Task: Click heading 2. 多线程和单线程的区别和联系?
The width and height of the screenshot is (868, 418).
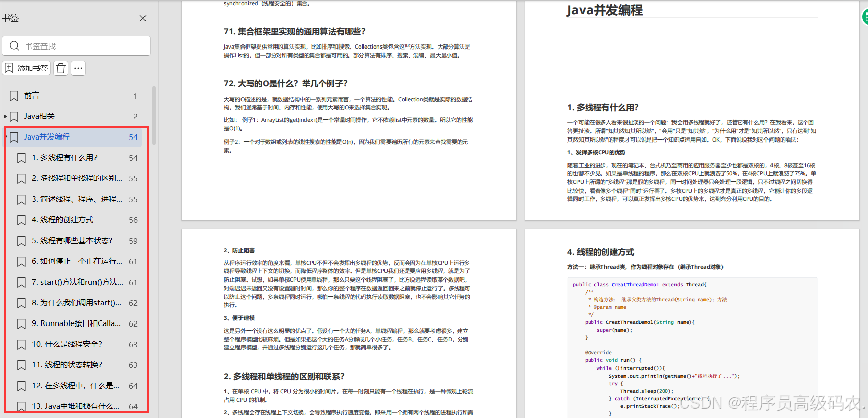Action: [284, 377]
